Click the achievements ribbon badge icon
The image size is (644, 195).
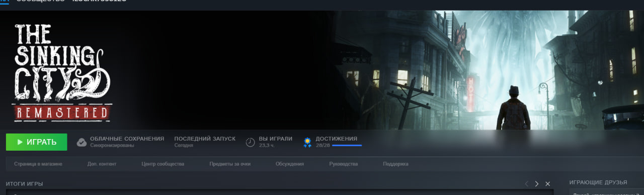click(x=307, y=142)
